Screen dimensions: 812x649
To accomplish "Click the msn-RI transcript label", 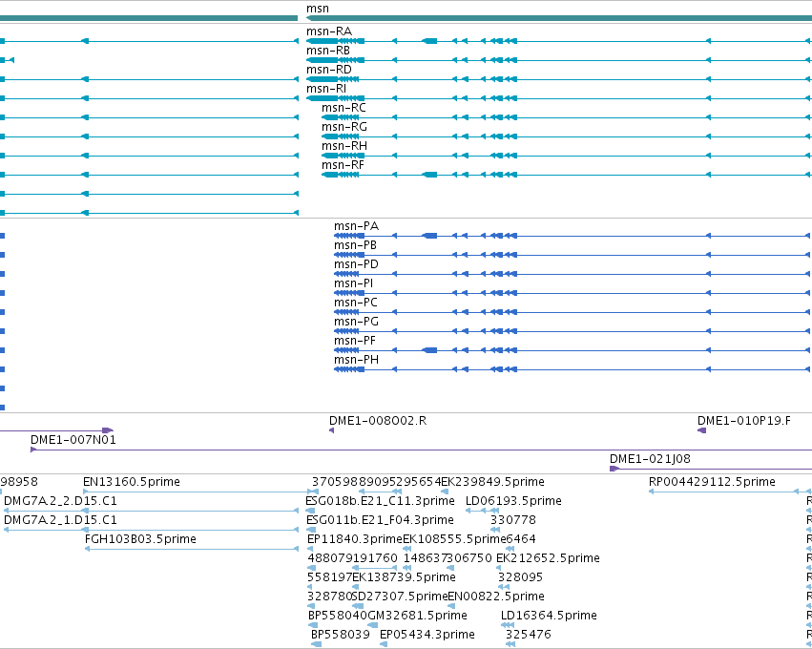I will pos(325,89).
